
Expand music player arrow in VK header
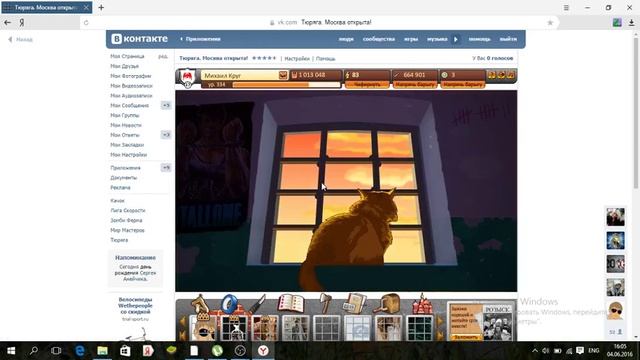click(456, 39)
